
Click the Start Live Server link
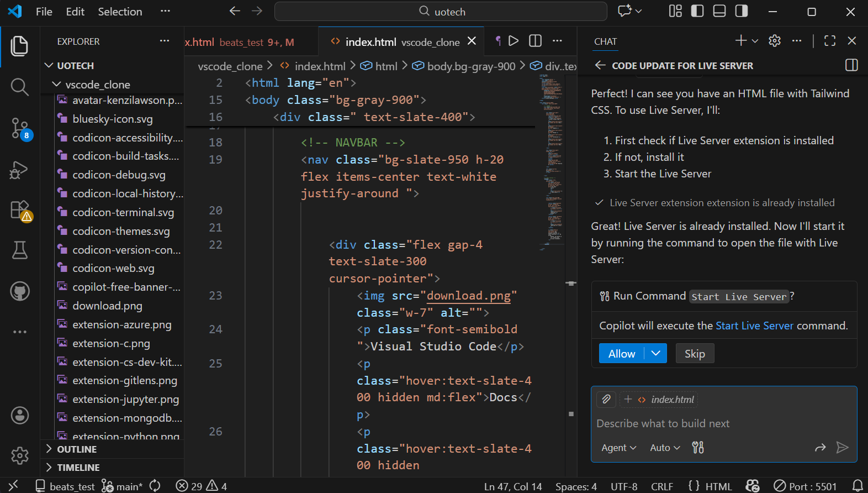click(x=754, y=326)
